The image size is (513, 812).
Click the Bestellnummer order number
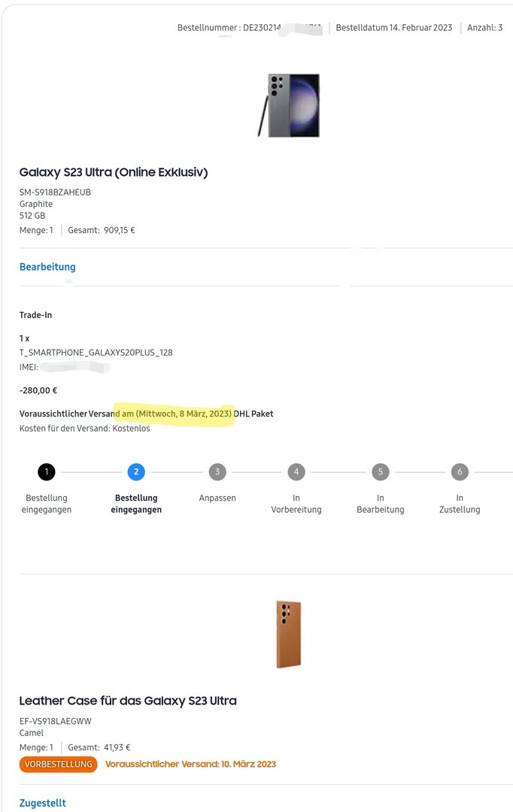click(x=250, y=28)
